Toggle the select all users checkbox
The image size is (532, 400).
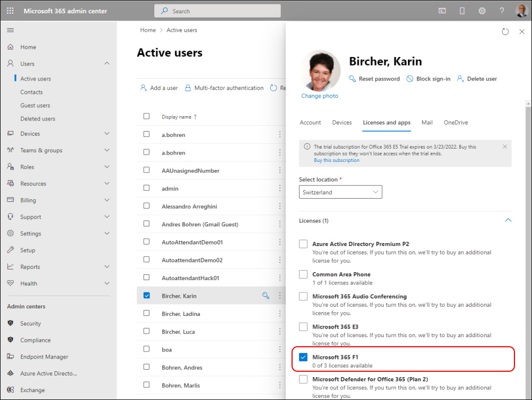tap(147, 116)
